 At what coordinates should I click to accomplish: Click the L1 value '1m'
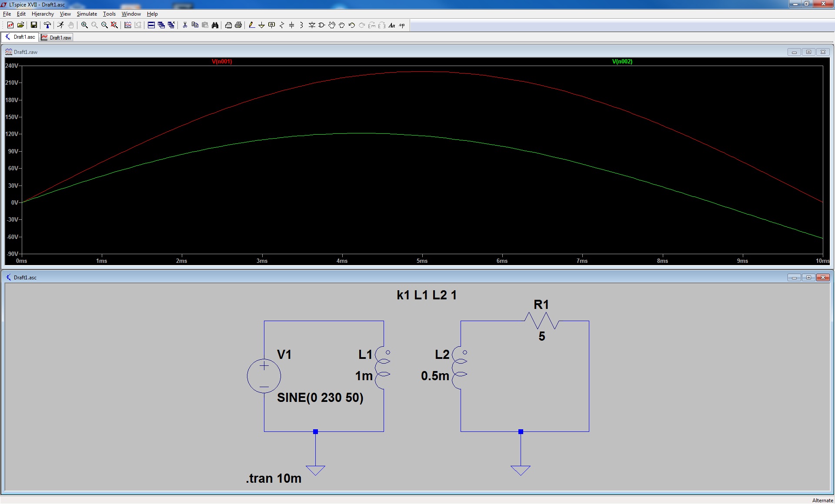(364, 376)
